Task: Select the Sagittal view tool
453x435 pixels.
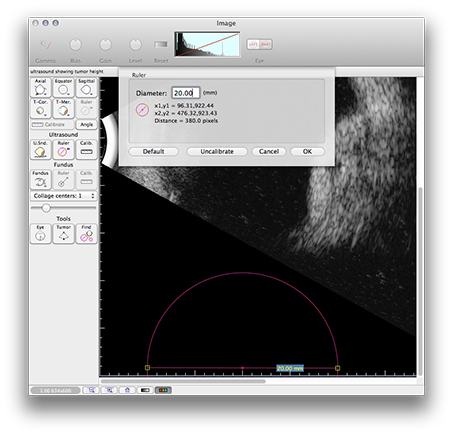Action: click(86, 88)
